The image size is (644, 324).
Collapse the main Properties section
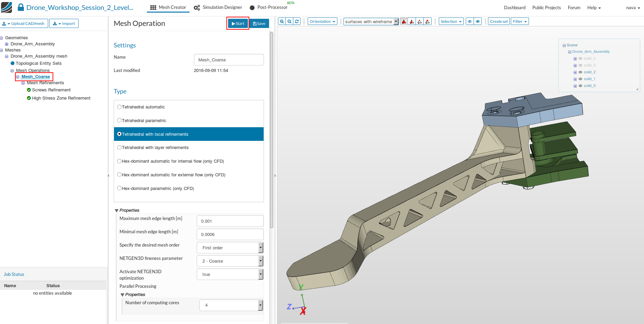[117, 210]
